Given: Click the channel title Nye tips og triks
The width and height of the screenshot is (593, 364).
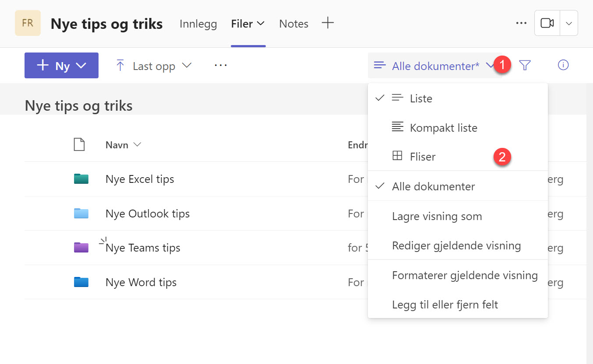Looking at the screenshot, I should (107, 24).
